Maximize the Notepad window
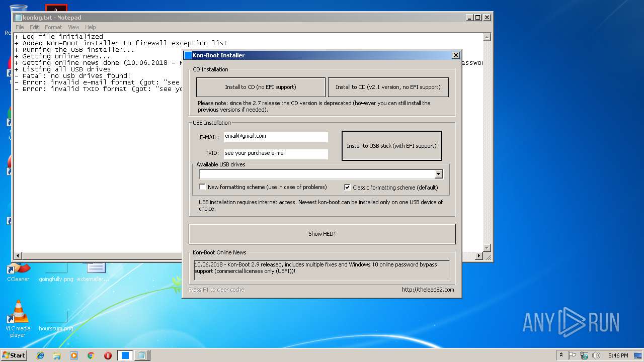Image resolution: width=644 pixels, height=362 pixels. click(x=477, y=17)
